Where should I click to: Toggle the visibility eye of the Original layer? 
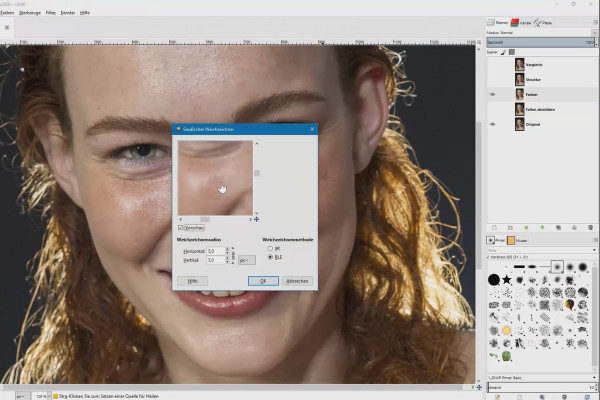click(x=492, y=124)
